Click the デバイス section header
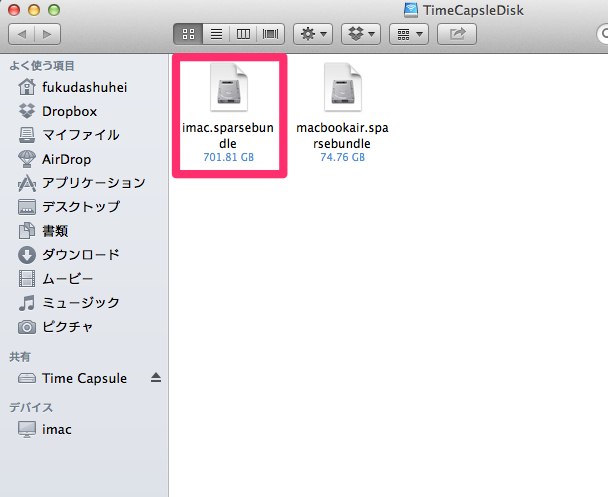This screenshot has width=608, height=497. click(31, 407)
